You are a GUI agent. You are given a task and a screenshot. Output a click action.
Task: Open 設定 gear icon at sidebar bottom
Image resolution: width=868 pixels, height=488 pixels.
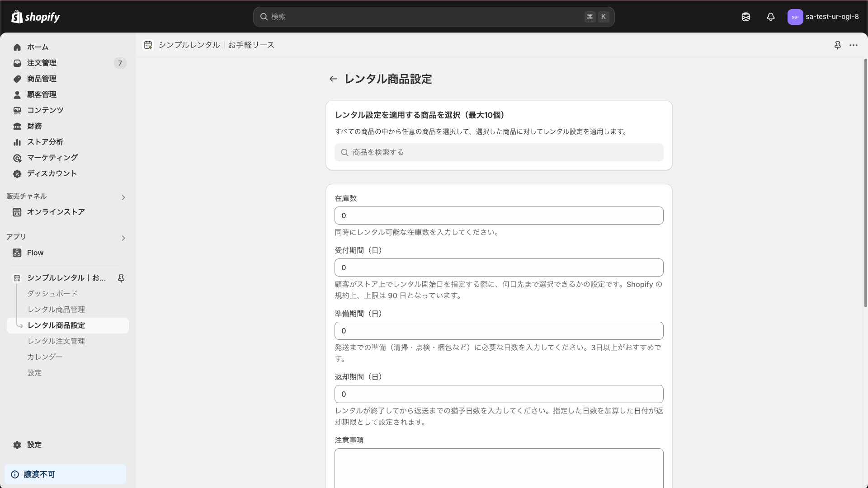17,445
